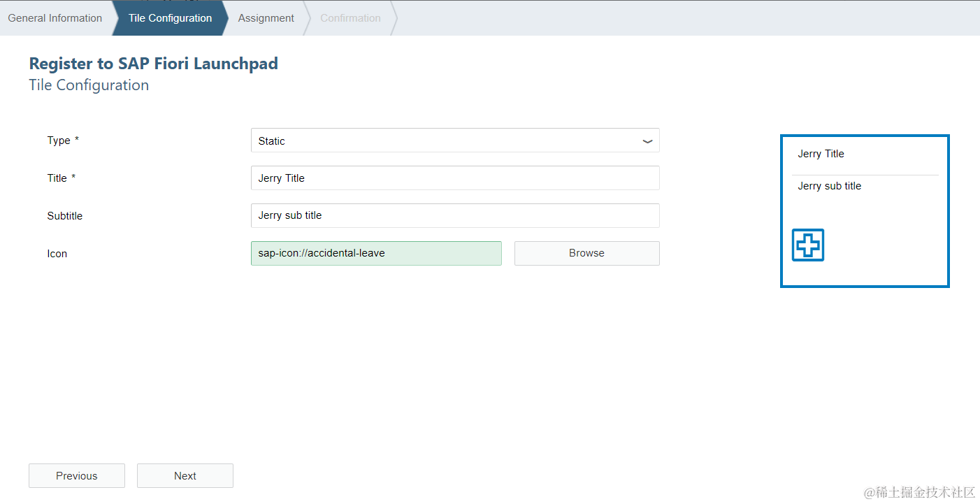The width and height of the screenshot is (980, 504).
Task: Click inside the Title input field
Action: pyautogui.click(x=454, y=178)
